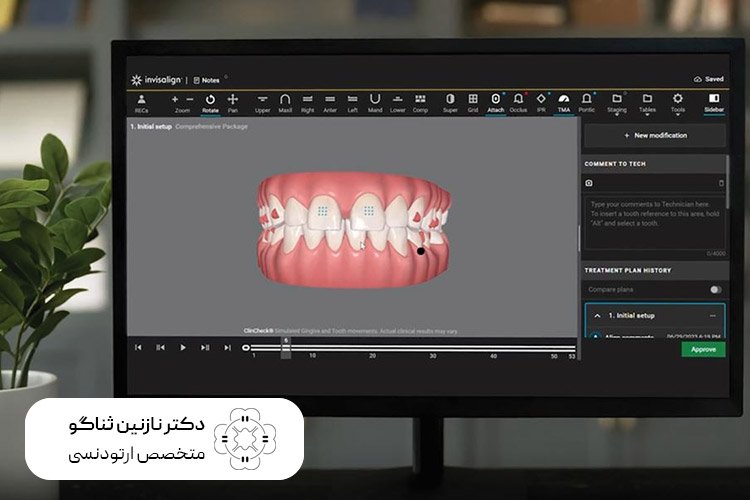Click the COMMENT TO TECH header
Viewport: 750px width, 500px height.
615,164
